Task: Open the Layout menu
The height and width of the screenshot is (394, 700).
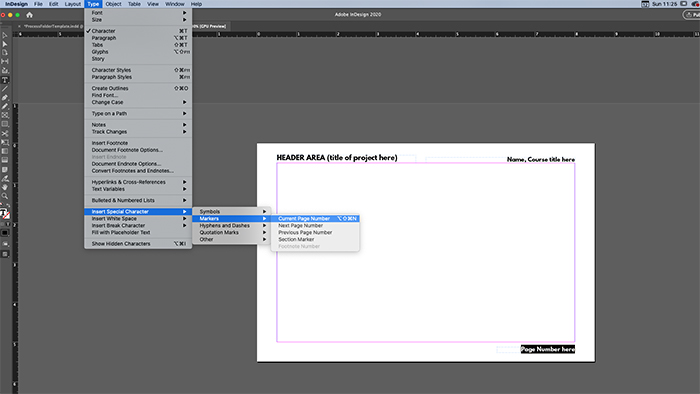Action: click(x=72, y=4)
